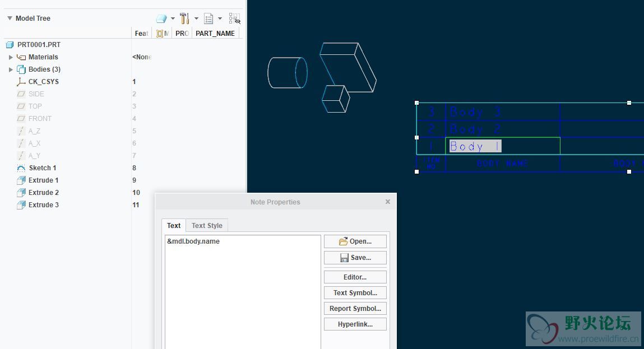This screenshot has width=644, height=349.
Task: Select PRT0001.PRT in the model tree
Action: coord(39,44)
